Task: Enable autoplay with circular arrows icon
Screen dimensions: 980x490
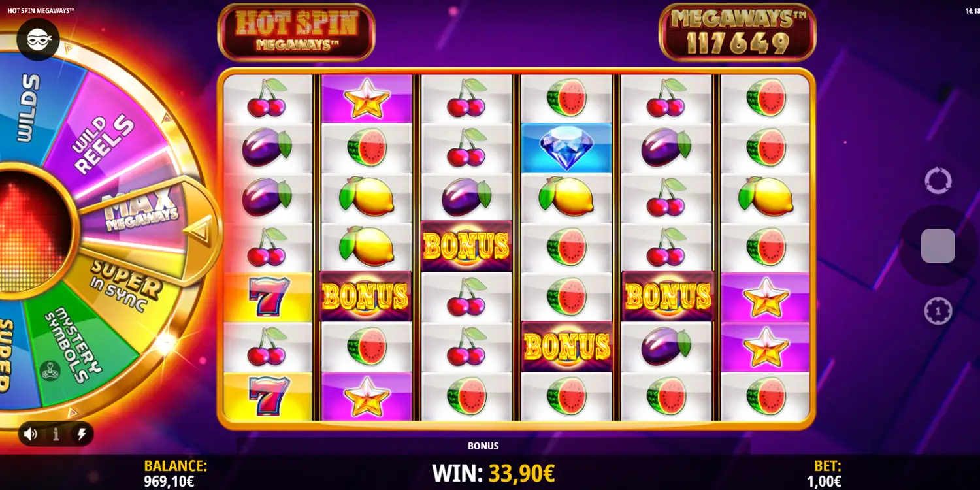Action: pyautogui.click(x=938, y=181)
